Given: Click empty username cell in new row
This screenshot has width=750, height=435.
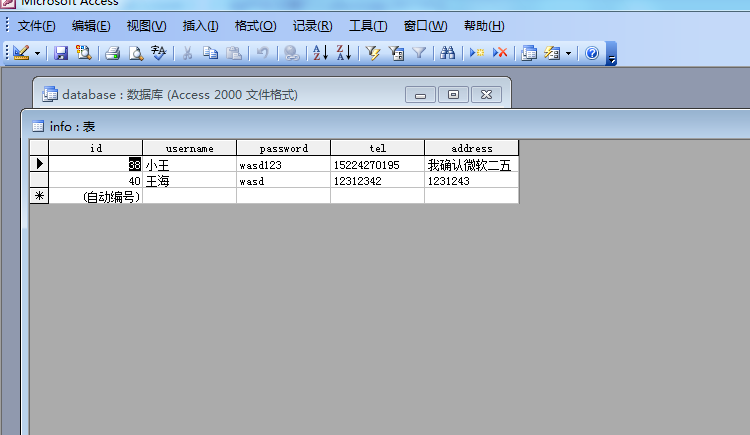Looking at the screenshot, I should pos(189,196).
